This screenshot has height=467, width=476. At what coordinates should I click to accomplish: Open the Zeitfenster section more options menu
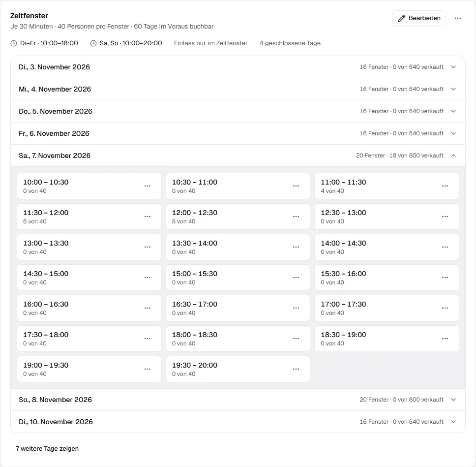pos(458,18)
